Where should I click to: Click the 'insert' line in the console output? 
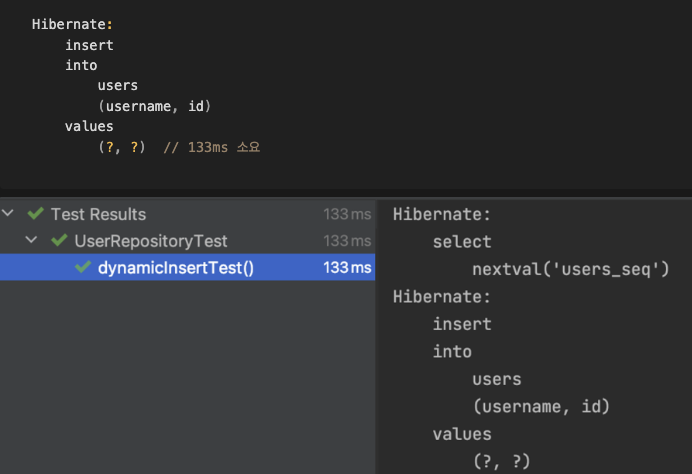pyautogui.click(x=462, y=324)
